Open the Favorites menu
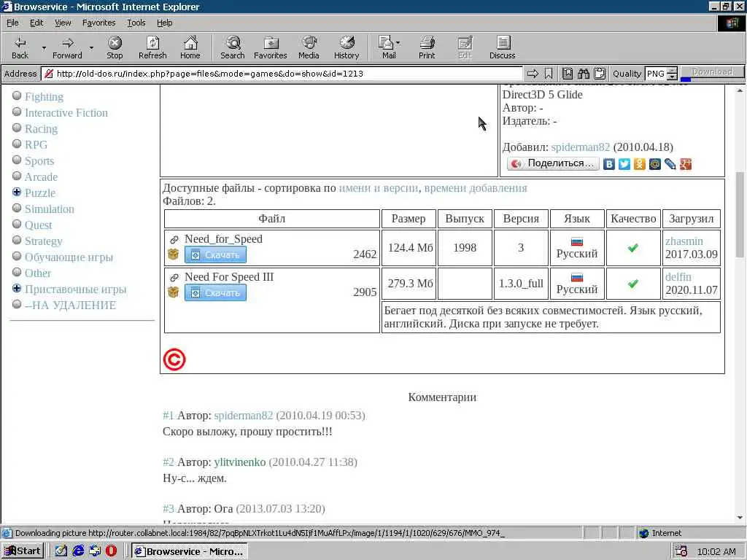This screenshot has width=747, height=560. (x=98, y=23)
